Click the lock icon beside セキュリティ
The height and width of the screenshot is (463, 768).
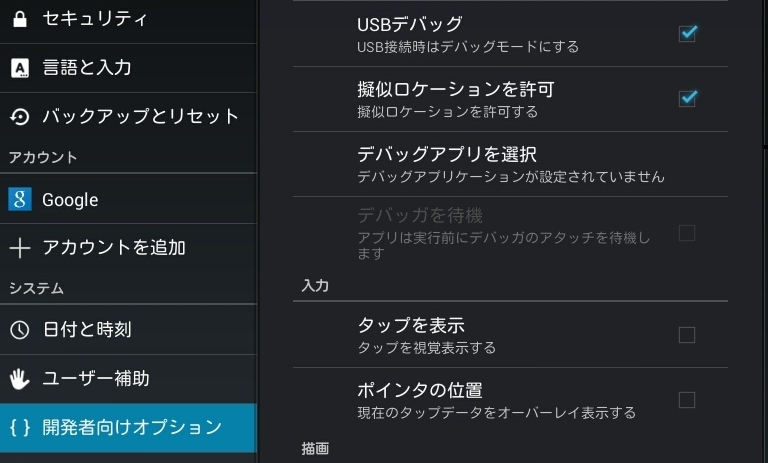click(x=20, y=19)
